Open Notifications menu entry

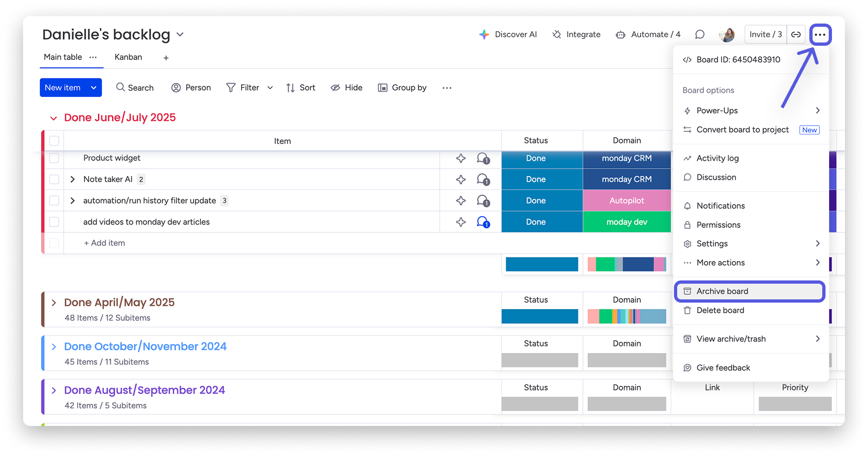pos(751,206)
